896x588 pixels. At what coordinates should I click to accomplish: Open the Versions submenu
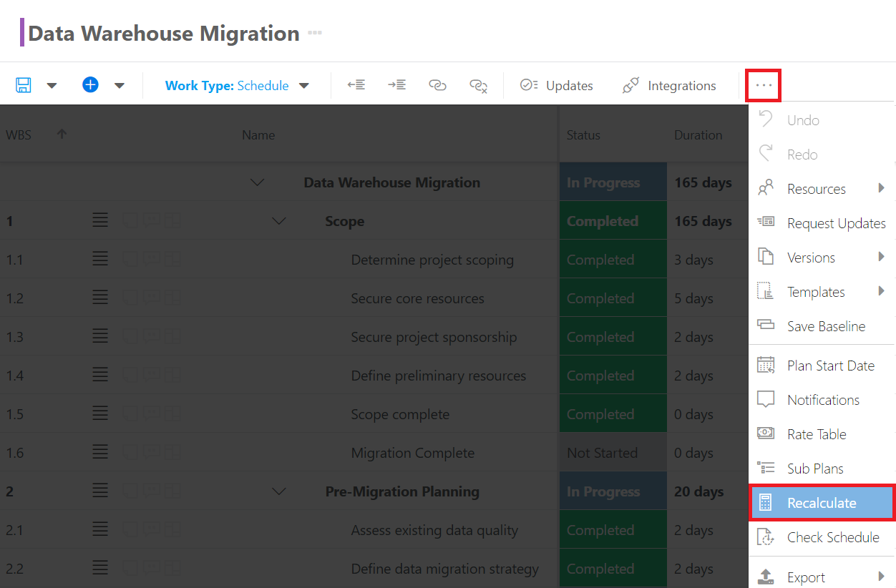click(x=822, y=258)
